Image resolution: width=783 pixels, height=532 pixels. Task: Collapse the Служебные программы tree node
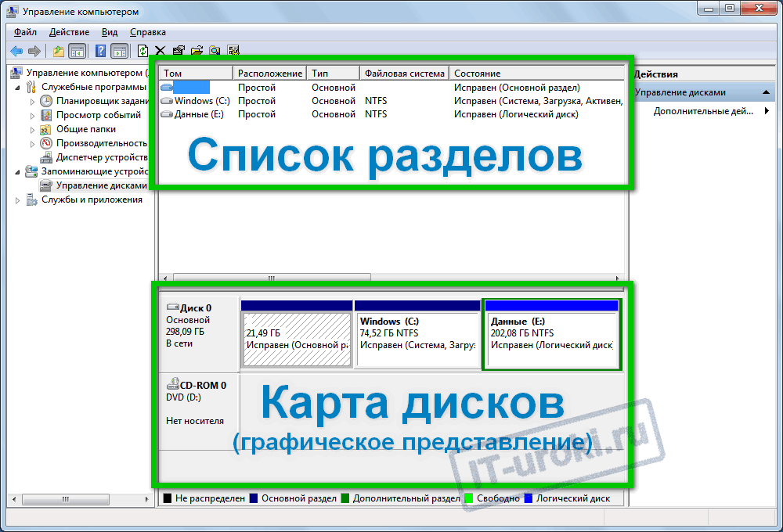17,88
